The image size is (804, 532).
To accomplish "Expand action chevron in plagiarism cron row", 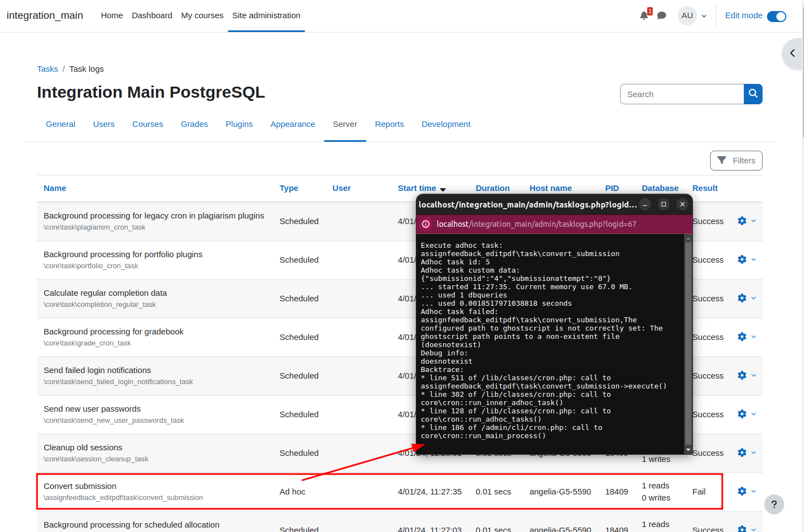I will click(754, 221).
